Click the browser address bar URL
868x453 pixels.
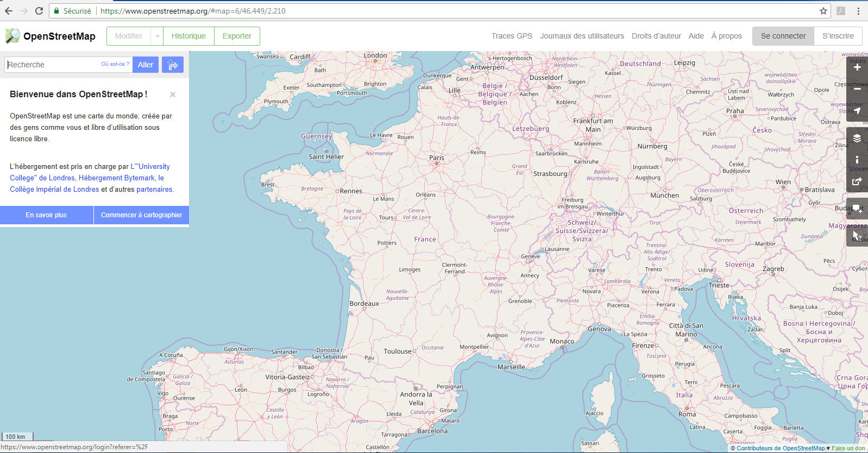point(193,11)
